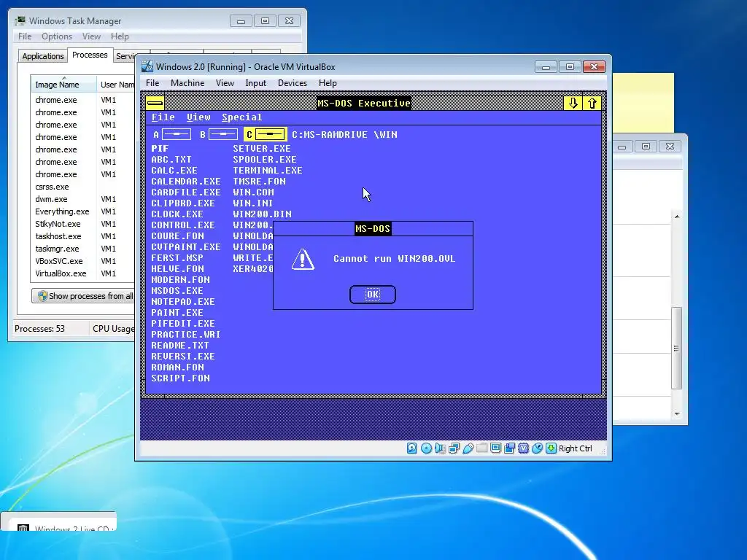
Task: Open the VirtualBox File menu
Action: (152, 83)
